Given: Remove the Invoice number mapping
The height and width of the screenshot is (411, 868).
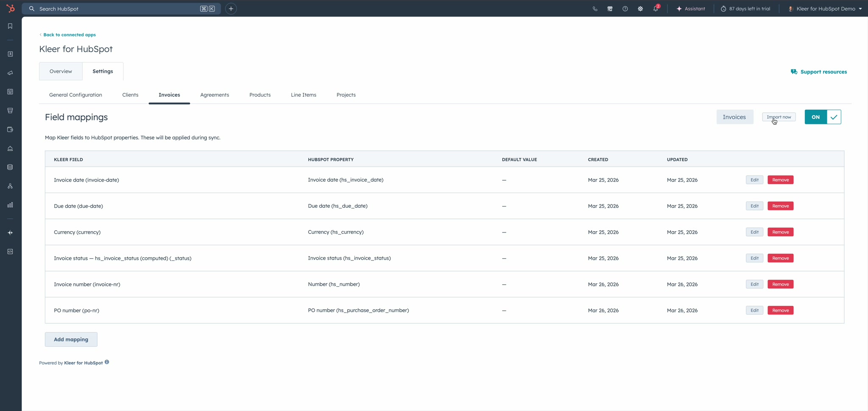Looking at the screenshot, I should coord(780,284).
